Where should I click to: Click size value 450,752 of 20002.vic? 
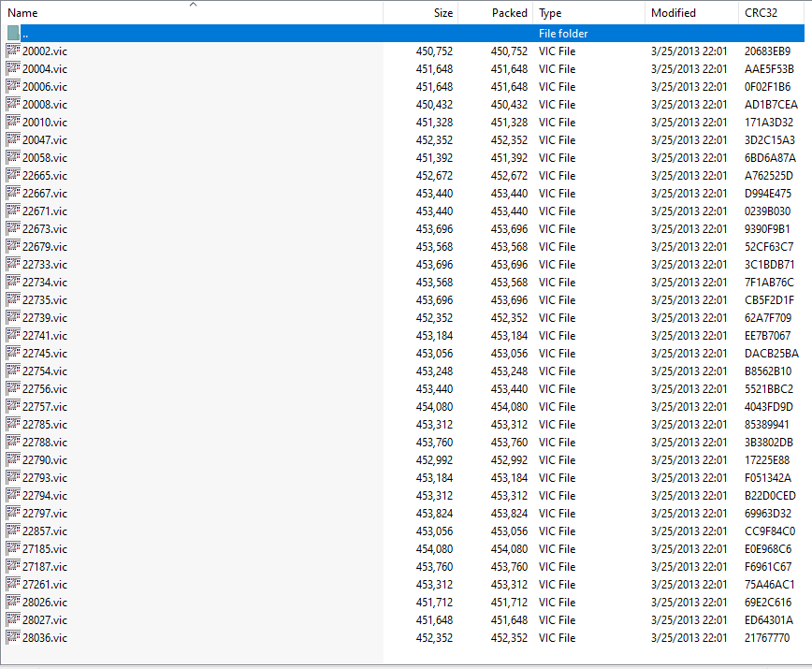tap(434, 51)
